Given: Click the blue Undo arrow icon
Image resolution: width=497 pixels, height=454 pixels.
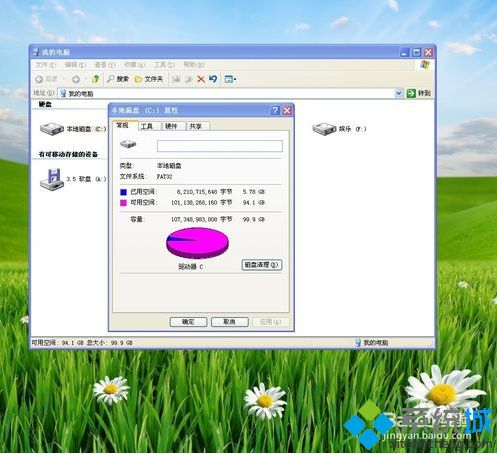Looking at the screenshot, I should [213, 79].
